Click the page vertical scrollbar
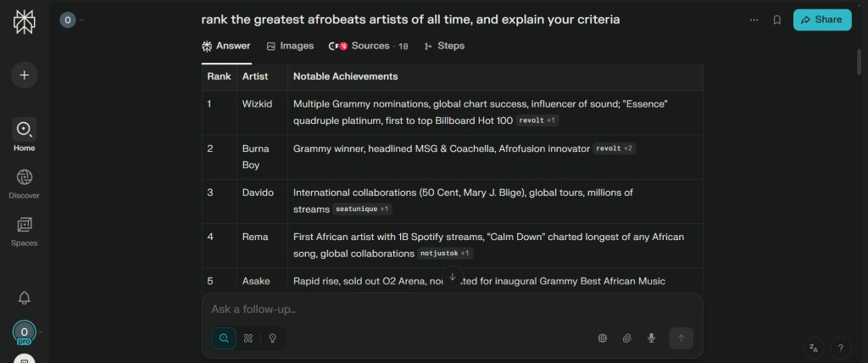868x363 pixels. [x=860, y=62]
